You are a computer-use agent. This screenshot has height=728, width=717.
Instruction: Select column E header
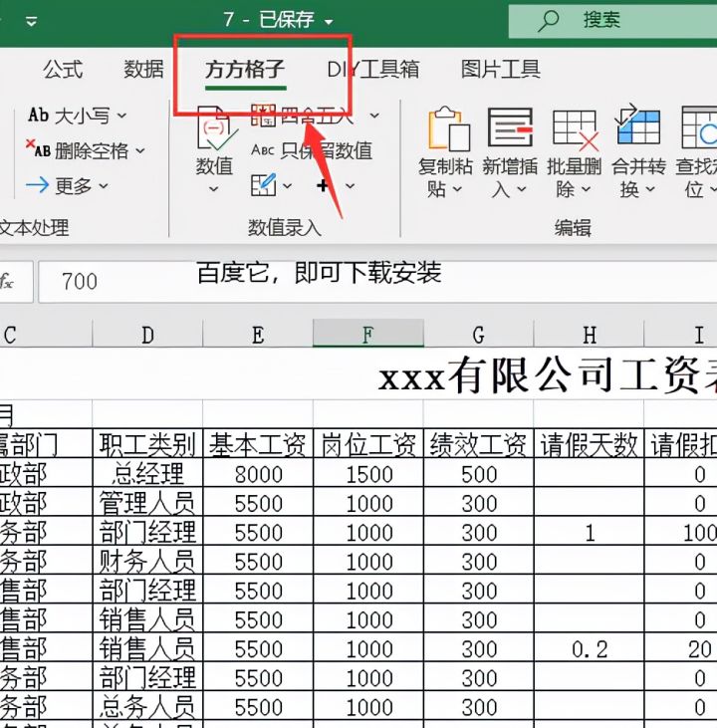pos(258,335)
